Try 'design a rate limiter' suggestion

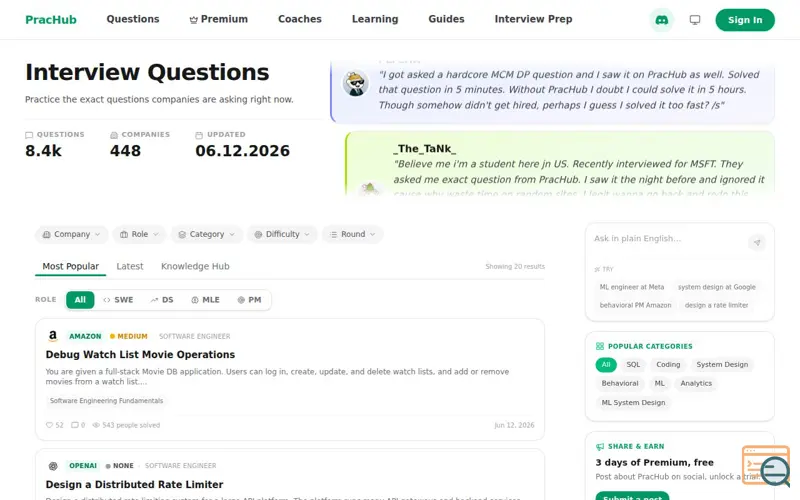tap(716, 305)
